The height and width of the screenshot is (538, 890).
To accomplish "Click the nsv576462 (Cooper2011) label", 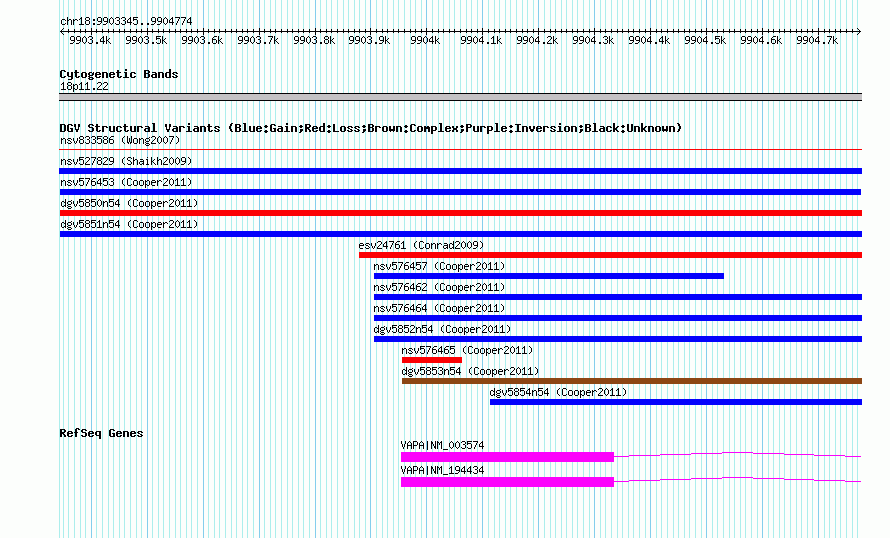I will click(x=439, y=287).
